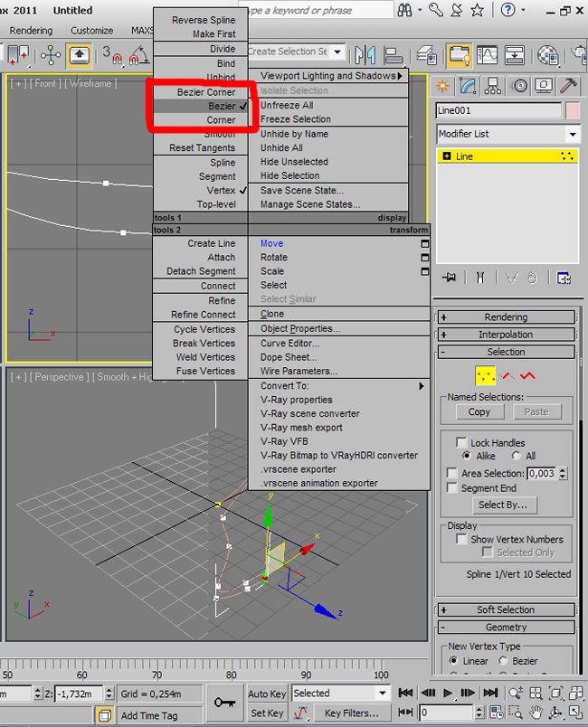Switch to the Utilities hammer tab
588x727 pixels.
(568, 86)
